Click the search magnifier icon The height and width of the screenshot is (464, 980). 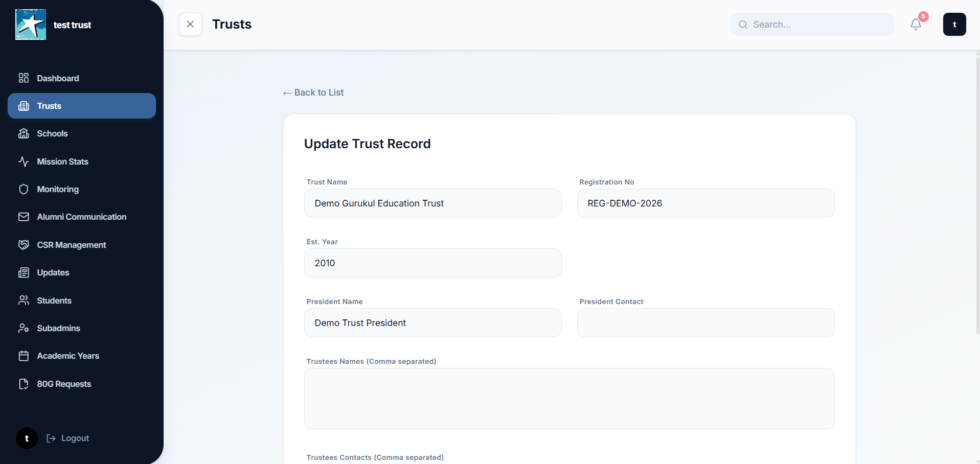(743, 25)
